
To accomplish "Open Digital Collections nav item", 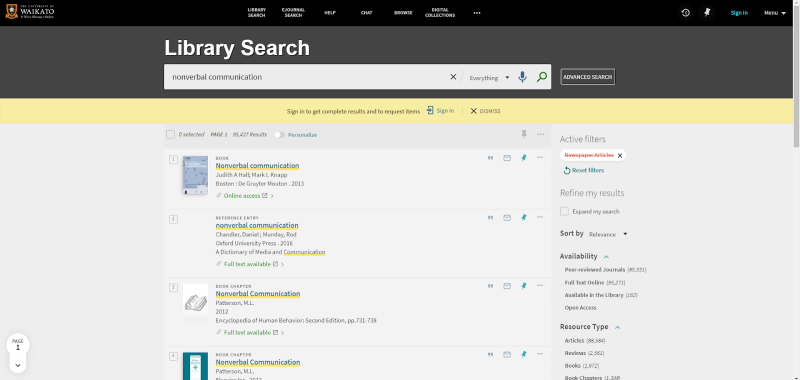I will (440, 13).
